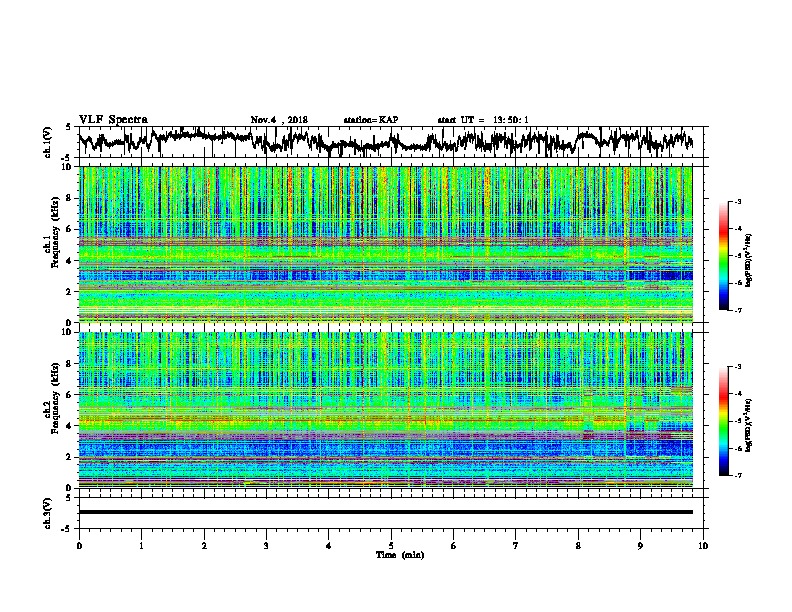Click the "0" tick on the time axis
Screen dimensions: 792x612
coord(79,546)
